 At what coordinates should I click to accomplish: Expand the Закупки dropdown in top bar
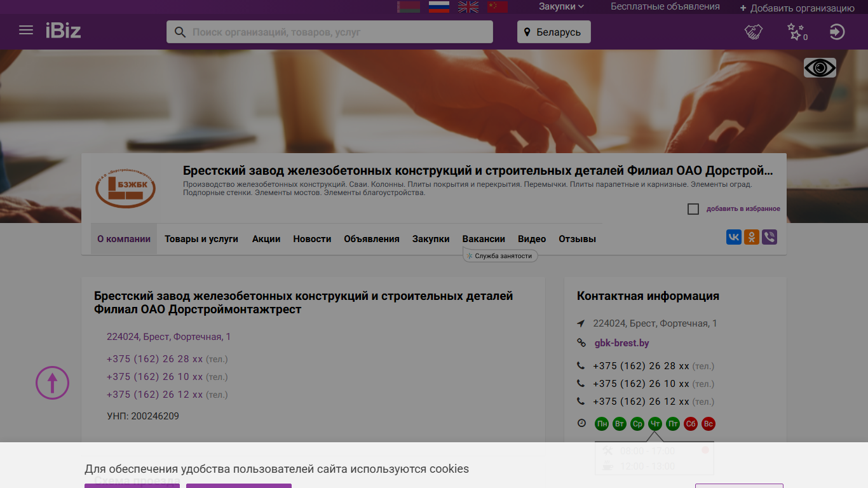(561, 6)
